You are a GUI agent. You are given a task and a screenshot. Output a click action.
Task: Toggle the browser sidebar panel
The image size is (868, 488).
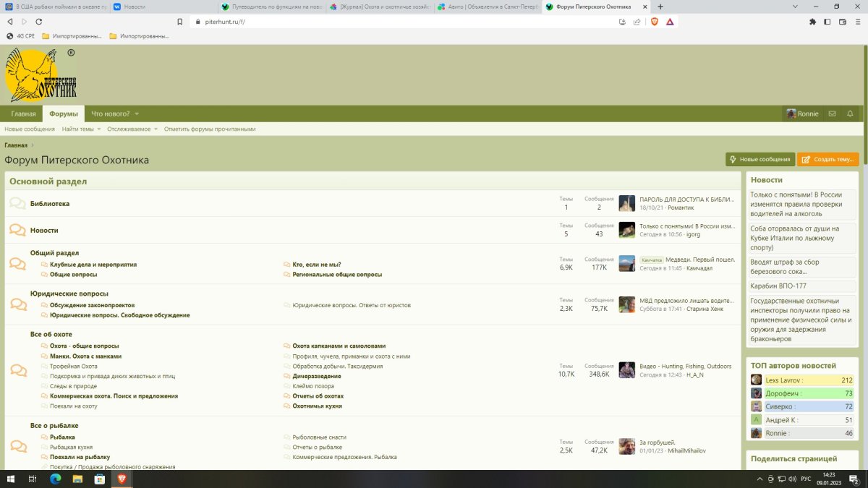[827, 22]
